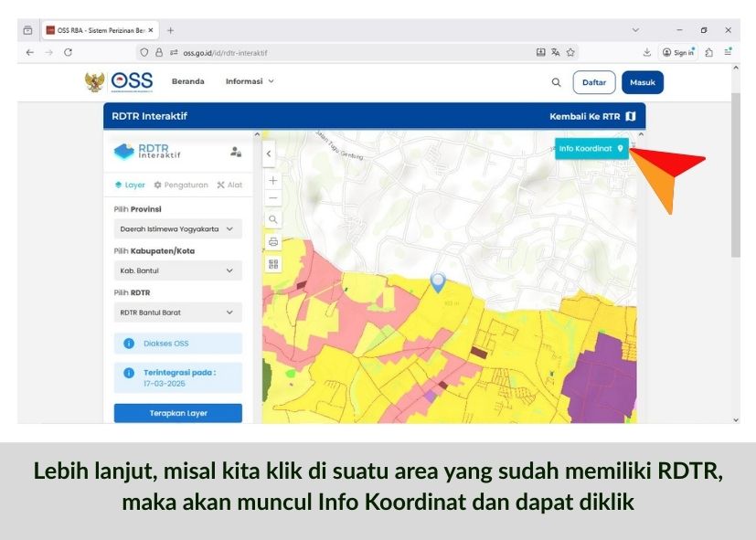Bookmark page with the star icon
Screen dimensions: 756x540
click(570, 53)
